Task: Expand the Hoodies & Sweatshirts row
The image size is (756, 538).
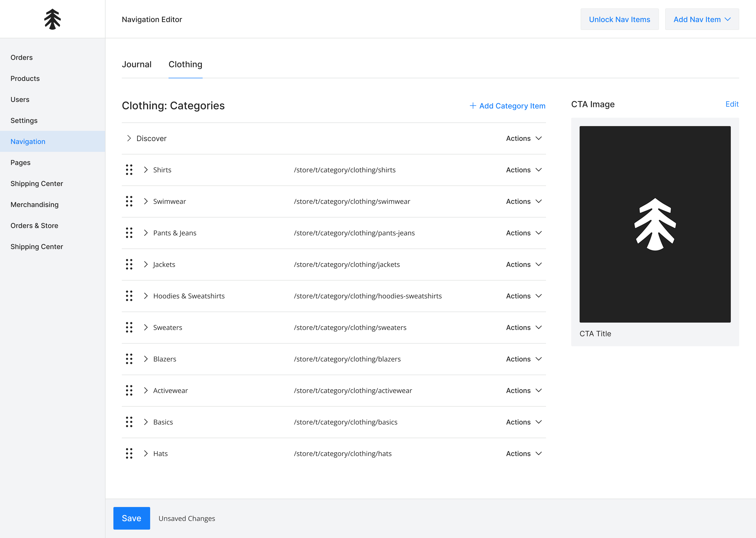Action: (146, 296)
